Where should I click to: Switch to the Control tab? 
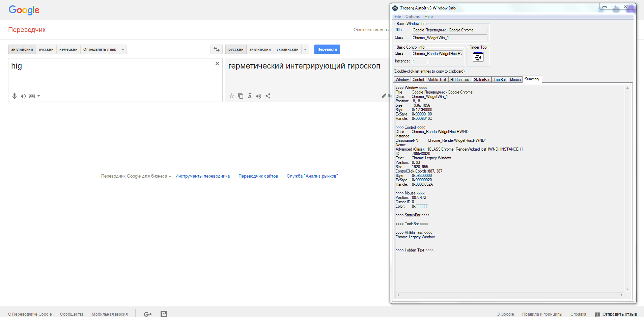pos(418,80)
